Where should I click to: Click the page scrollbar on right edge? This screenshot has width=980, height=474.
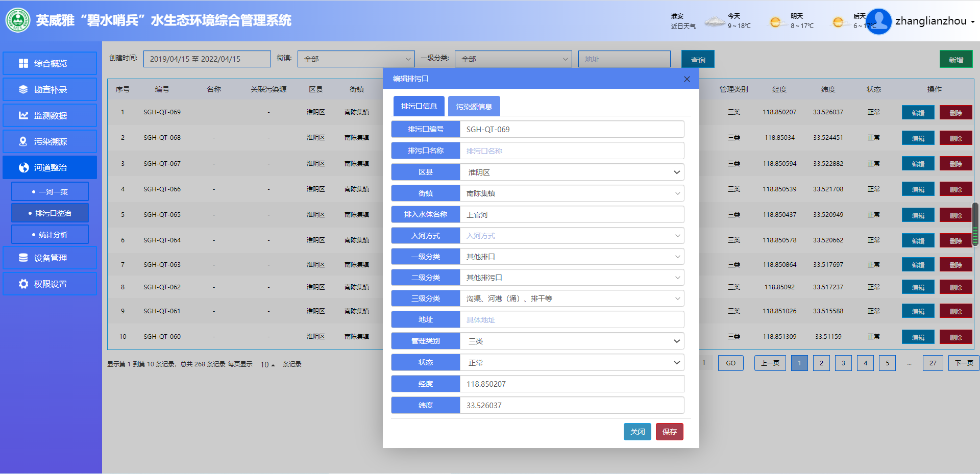click(975, 224)
